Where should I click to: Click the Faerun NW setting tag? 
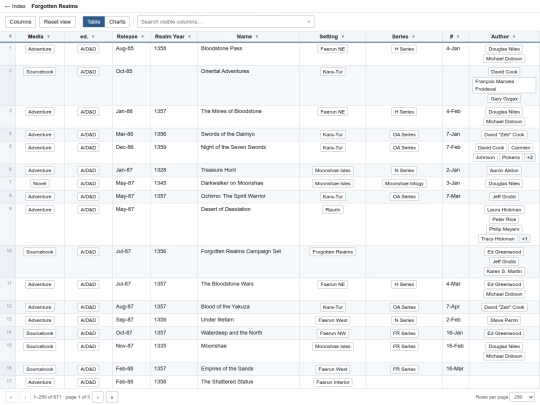tap(333, 333)
